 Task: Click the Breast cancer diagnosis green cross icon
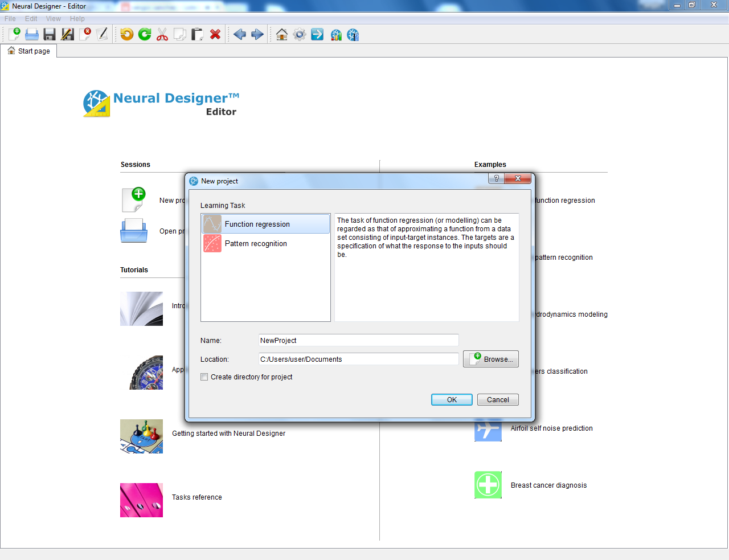click(x=488, y=485)
